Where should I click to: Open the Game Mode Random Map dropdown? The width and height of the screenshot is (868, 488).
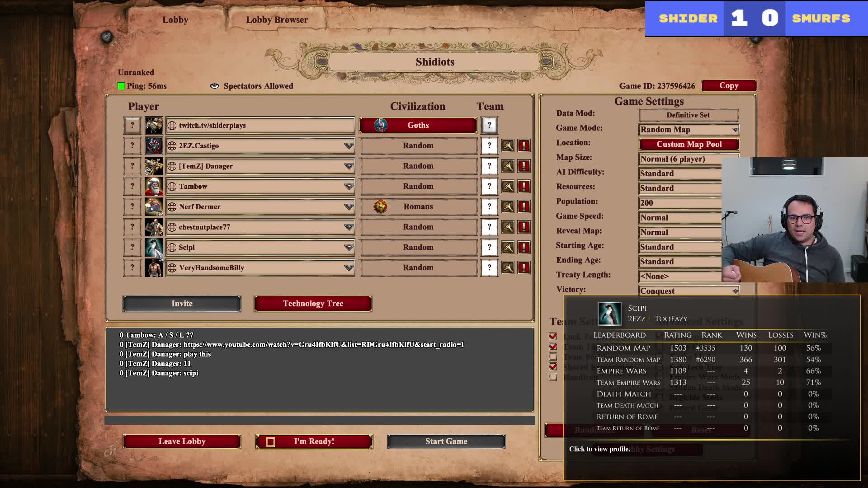[x=689, y=130]
